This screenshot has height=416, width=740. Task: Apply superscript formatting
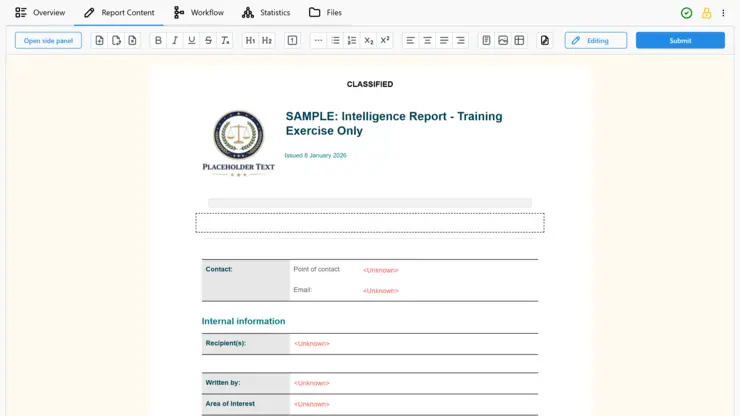click(x=385, y=41)
